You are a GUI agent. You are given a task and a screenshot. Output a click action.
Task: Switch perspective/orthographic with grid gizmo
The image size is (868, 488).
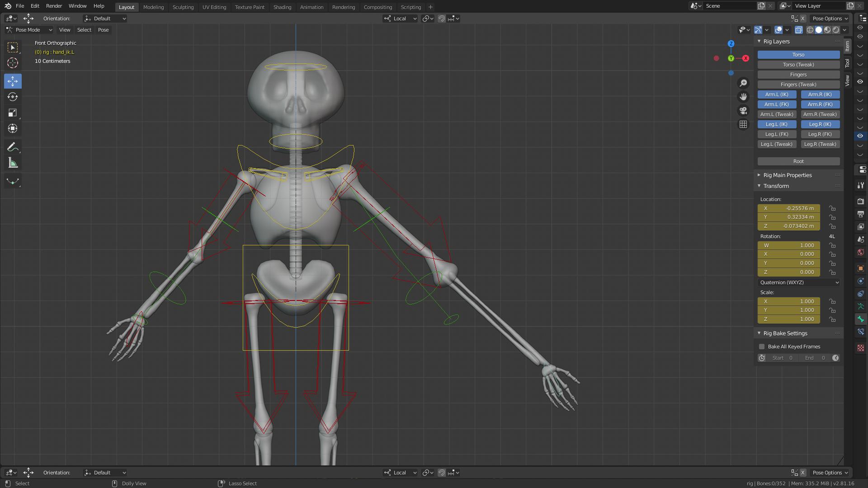[743, 124]
